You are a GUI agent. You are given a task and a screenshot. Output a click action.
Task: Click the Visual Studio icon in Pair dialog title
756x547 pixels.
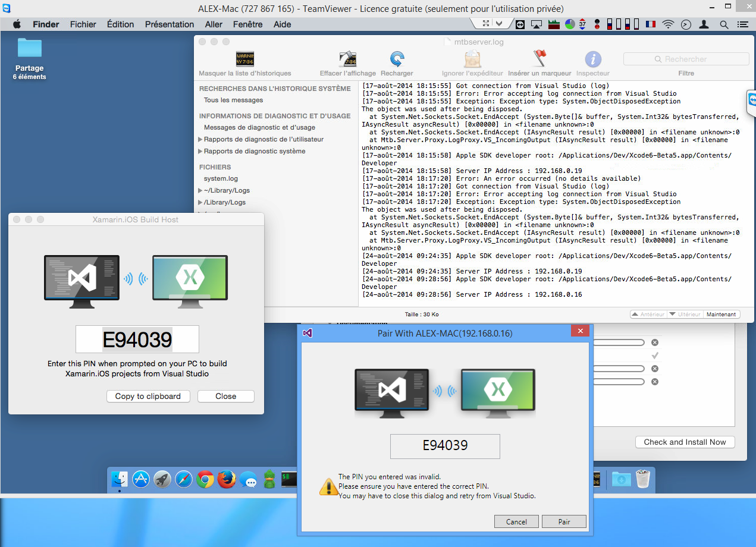coord(308,333)
